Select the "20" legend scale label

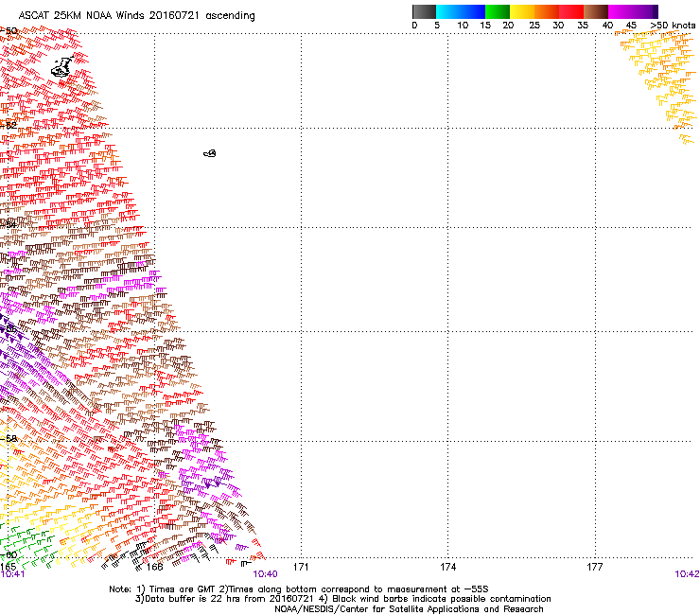pos(508,26)
